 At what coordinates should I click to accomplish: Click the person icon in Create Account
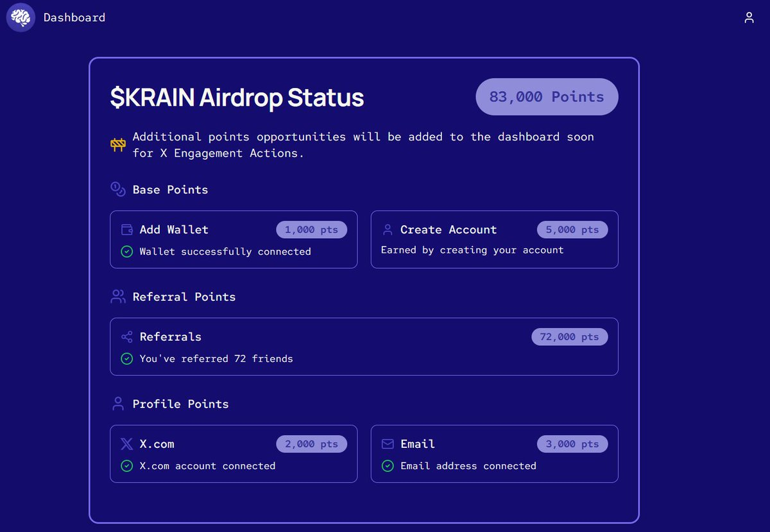pos(388,230)
